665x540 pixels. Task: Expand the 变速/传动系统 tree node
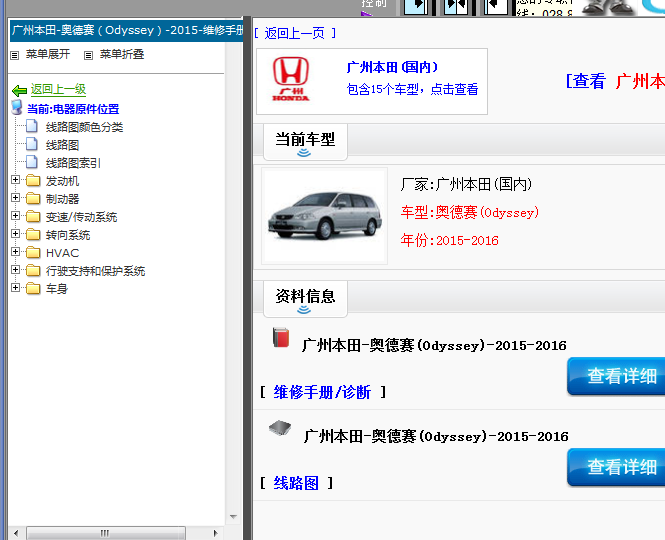pos(16,217)
